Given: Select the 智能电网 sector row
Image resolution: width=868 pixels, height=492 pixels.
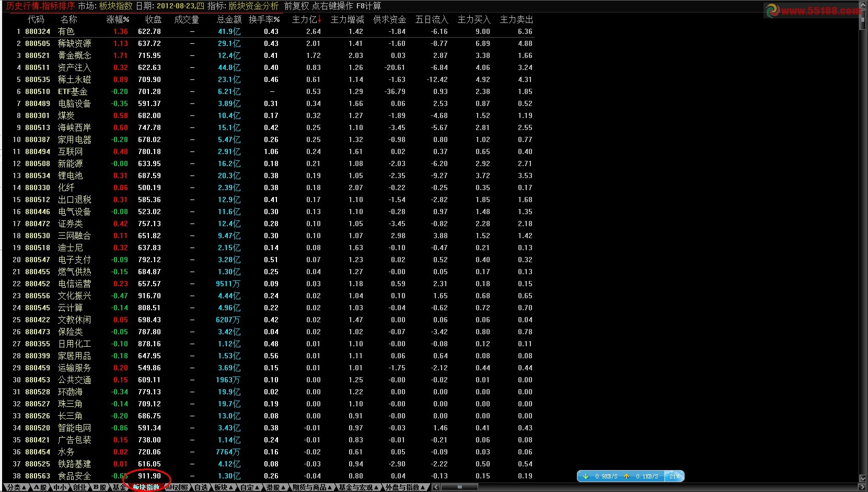Looking at the screenshot, I should point(269,428).
